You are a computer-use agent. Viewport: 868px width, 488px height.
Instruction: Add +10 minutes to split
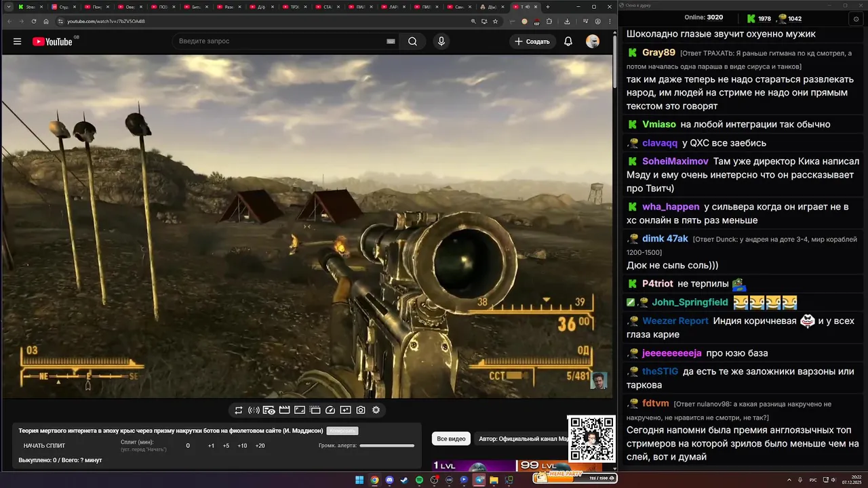(x=242, y=446)
